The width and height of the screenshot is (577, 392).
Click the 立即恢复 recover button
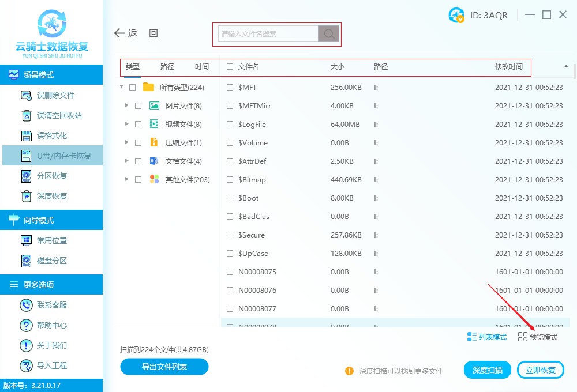[541, 370]
